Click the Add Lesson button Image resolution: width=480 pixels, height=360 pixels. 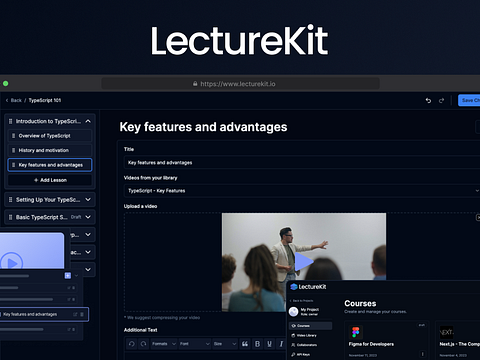pos(50,180)
